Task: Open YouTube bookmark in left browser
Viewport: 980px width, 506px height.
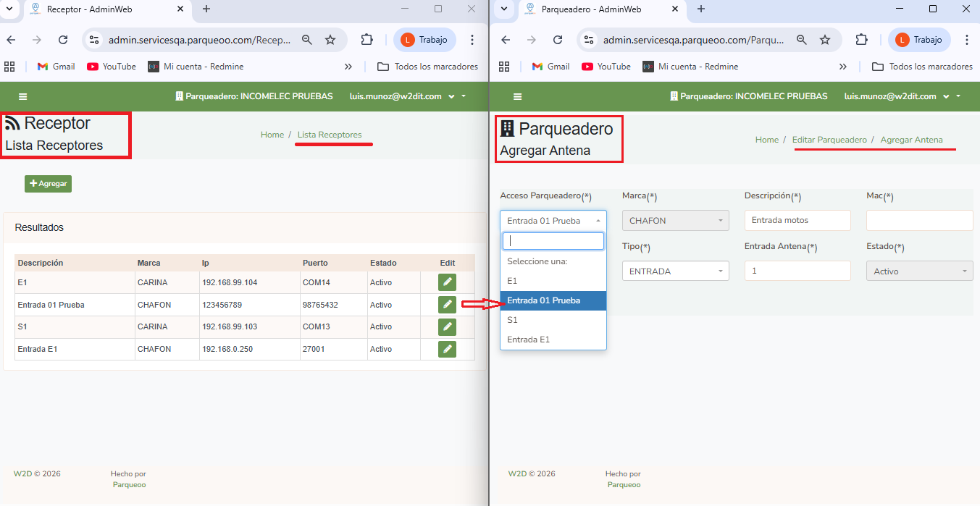Action: click(x=112, y=67)
